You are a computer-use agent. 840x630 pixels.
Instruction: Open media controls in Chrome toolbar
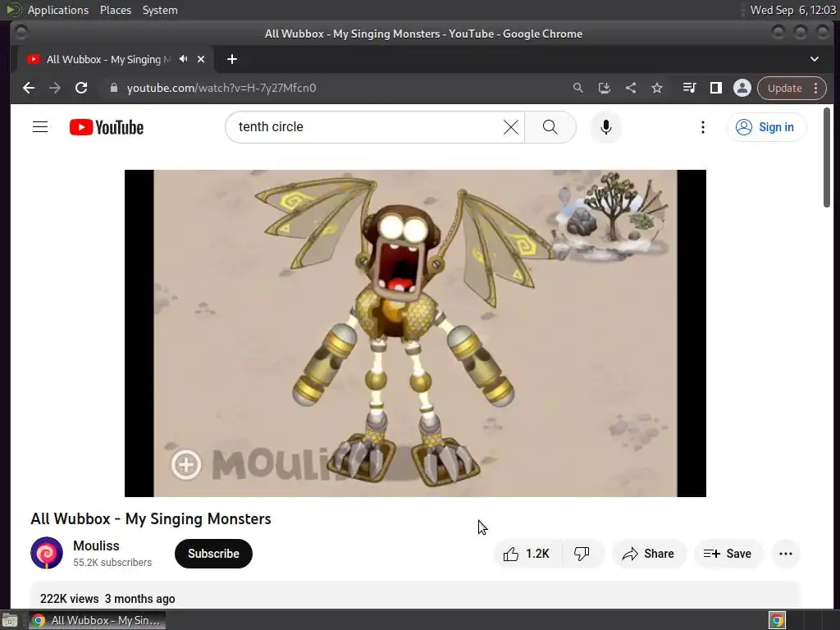point(689,88)
